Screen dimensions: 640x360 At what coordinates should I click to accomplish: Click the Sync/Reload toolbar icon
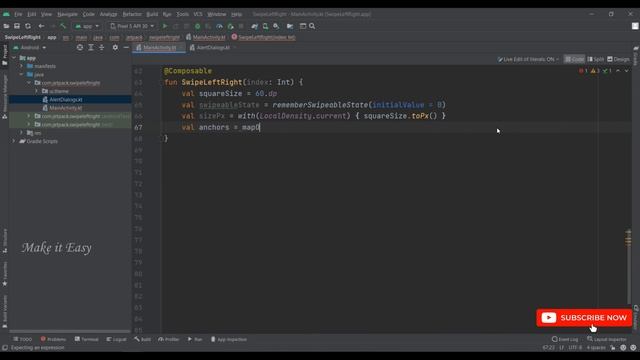click(28, 26)
